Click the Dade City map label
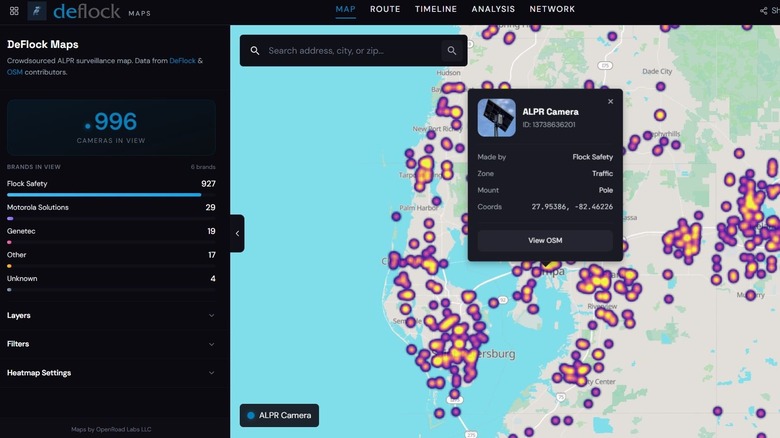 (x=657, y=71)
